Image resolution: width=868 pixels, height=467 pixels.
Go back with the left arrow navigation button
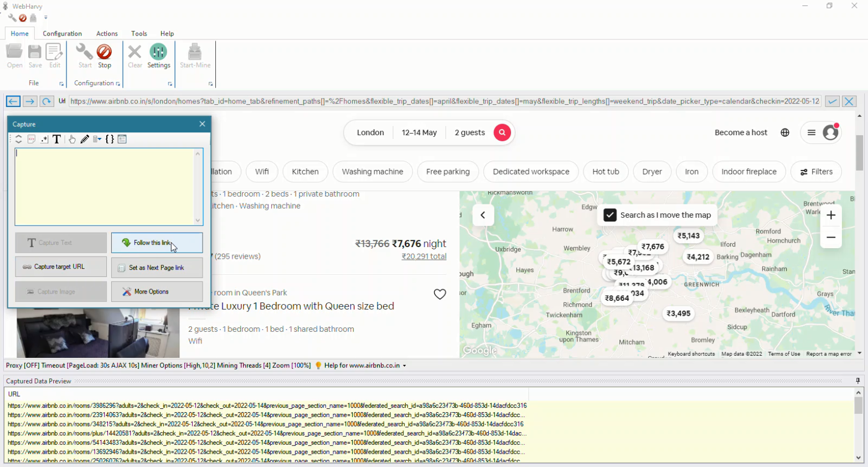(x=13, y=101)
